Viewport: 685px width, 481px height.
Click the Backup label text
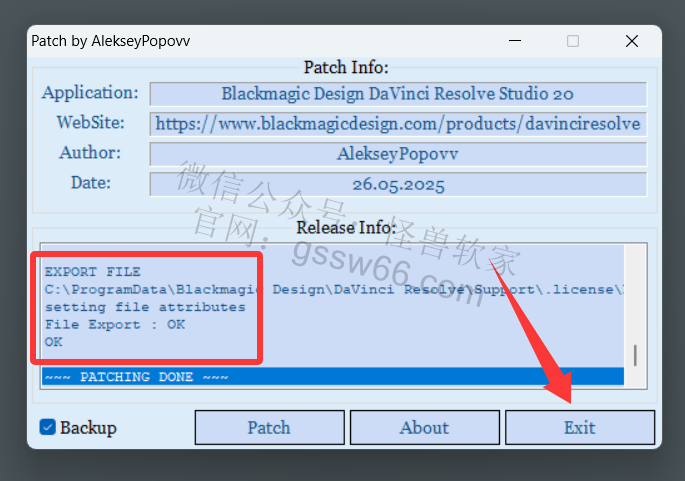(88, 428)
